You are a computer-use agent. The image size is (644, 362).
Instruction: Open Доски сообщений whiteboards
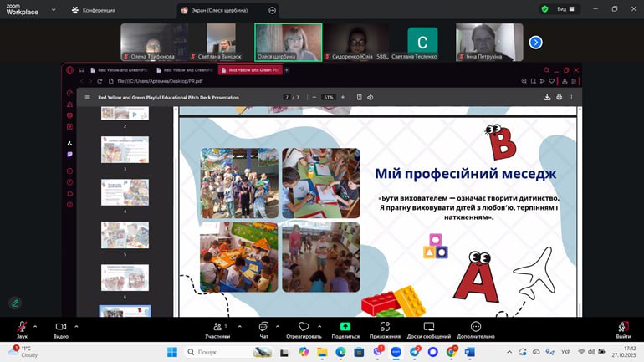pyautogui.click(x=429, y=329)
